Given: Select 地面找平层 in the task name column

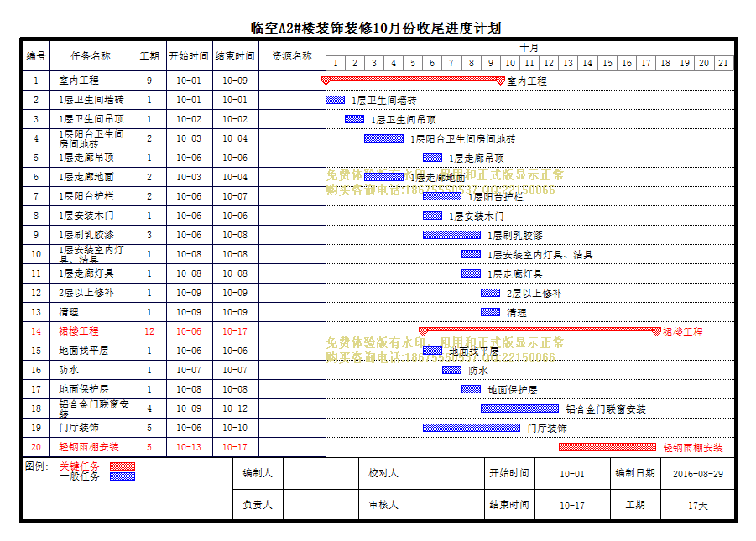Looking at the screenshot, I should point(84,351).
